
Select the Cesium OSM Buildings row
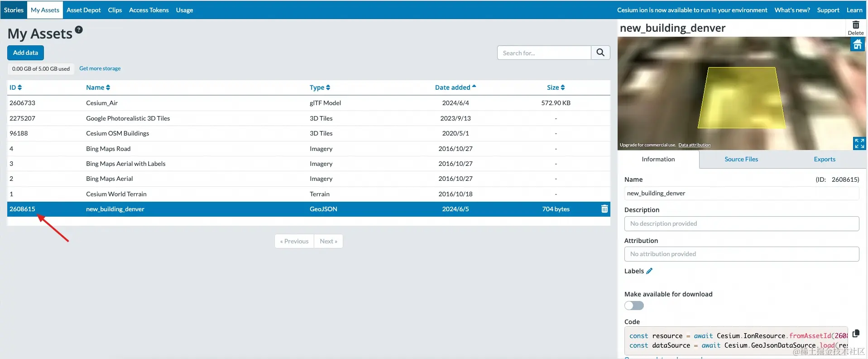coord(309,133)
